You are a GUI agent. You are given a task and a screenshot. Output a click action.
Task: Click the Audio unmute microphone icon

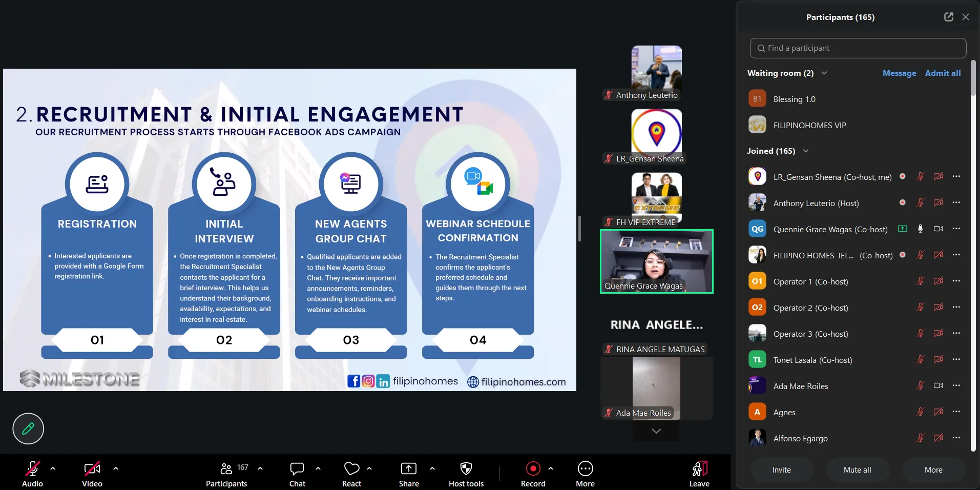[32, 468]
